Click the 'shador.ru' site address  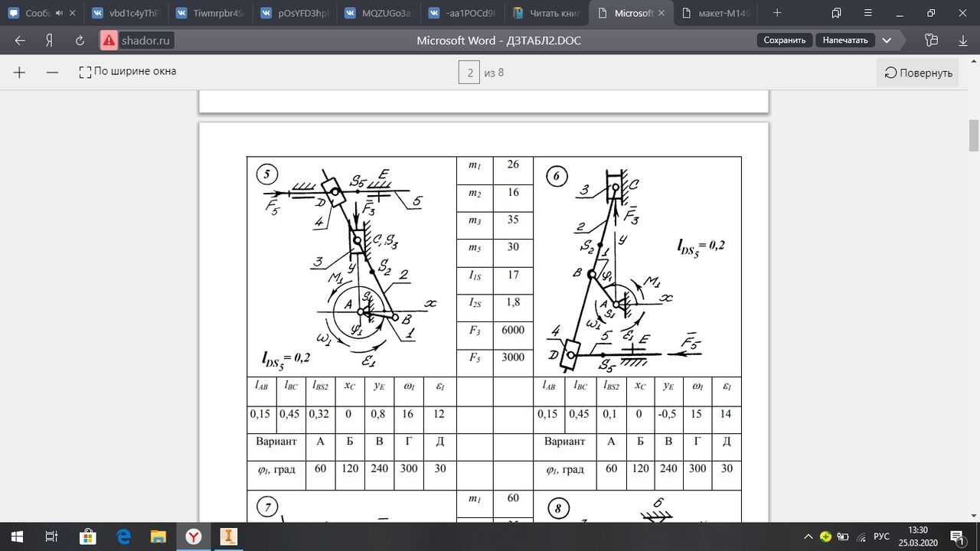click(147, 41)
